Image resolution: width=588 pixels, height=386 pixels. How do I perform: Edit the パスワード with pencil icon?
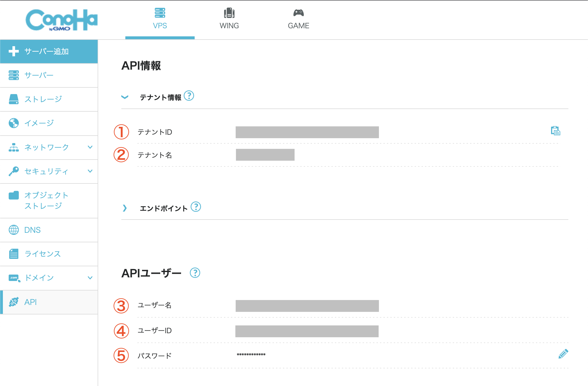[563, 354]
